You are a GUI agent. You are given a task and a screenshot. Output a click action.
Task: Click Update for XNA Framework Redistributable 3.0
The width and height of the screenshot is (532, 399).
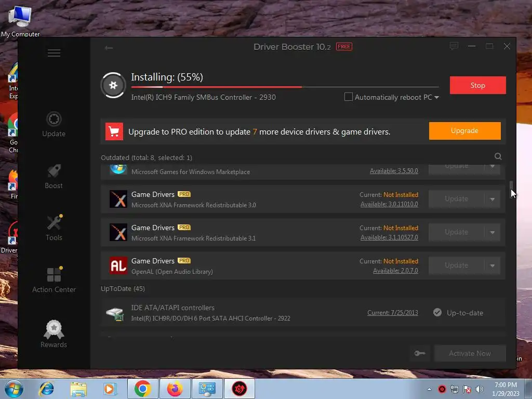click(456, 199)
